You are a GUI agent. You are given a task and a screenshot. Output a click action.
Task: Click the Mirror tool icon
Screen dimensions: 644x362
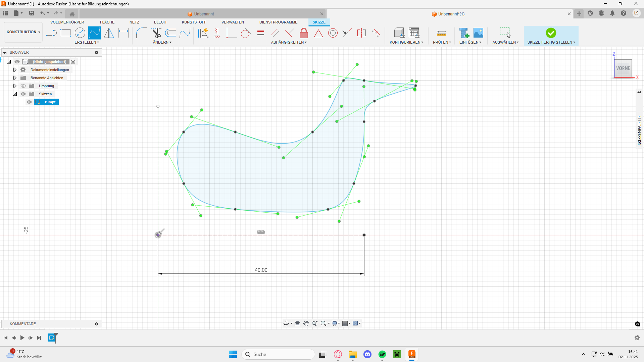(109, 33)
